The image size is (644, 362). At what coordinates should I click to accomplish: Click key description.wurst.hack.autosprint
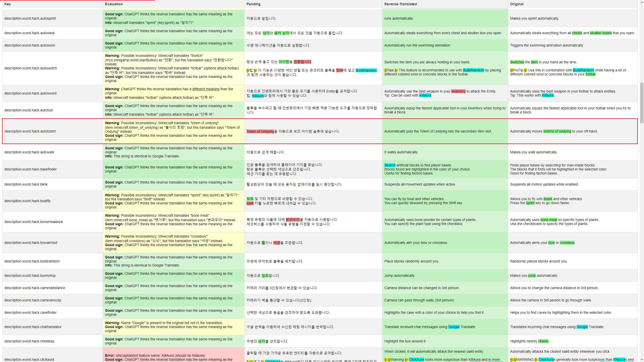pos(30,18)
